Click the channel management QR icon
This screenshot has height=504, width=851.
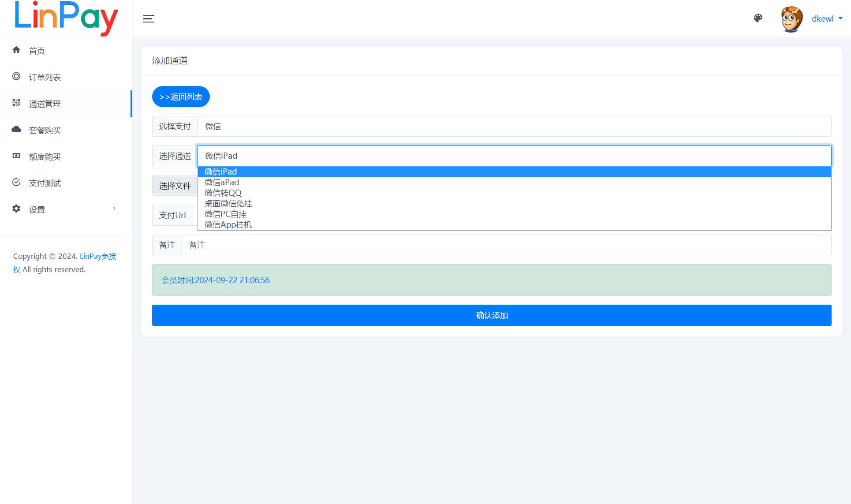click(16, 103)
